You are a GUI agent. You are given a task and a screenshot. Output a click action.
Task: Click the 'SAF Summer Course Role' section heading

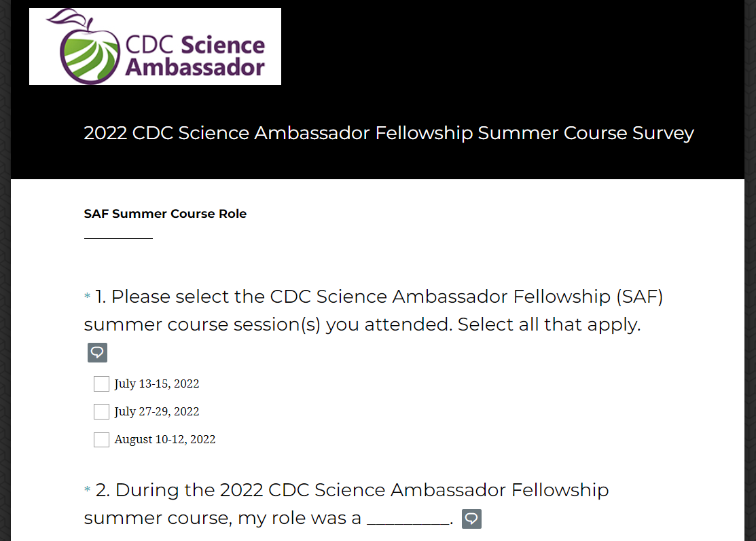tap(165, 214)
